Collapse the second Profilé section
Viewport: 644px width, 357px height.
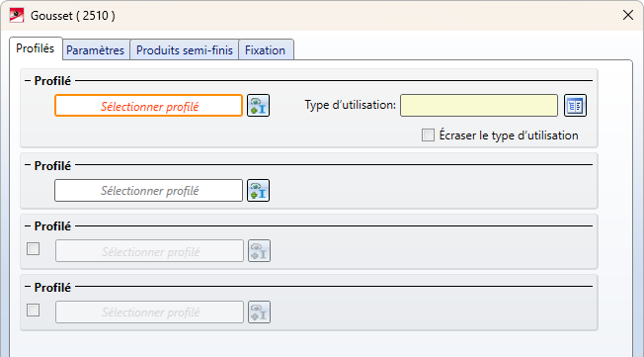point(28,165)
